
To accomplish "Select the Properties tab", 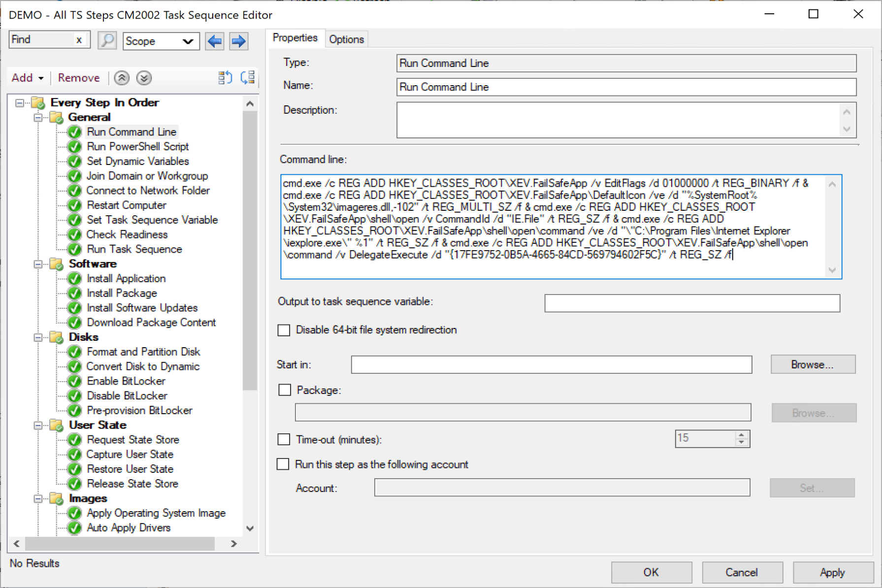I will (294, 37).
